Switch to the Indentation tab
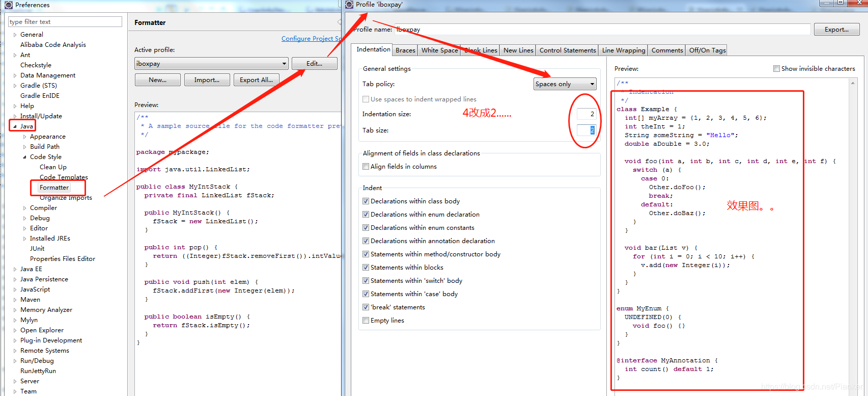This screenshot has height=396, width=868. coord(373,49)
